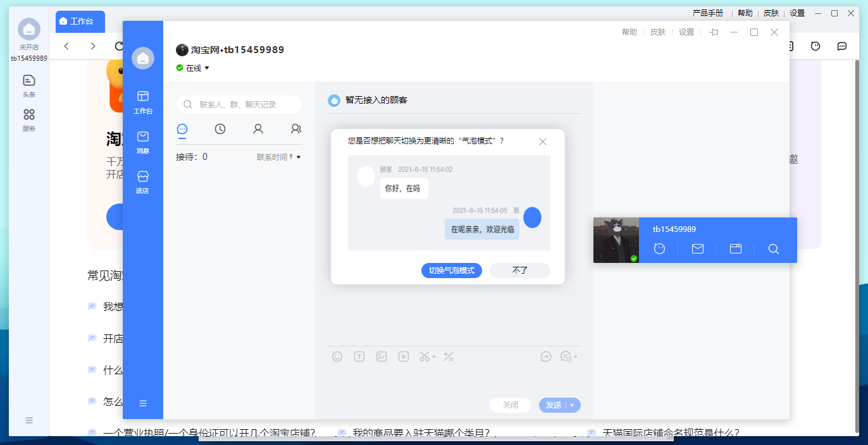The width and height of the screenshot is (868, 445).
Task: Open 皮肤 in the chat window header
Action: coord(658,32)
